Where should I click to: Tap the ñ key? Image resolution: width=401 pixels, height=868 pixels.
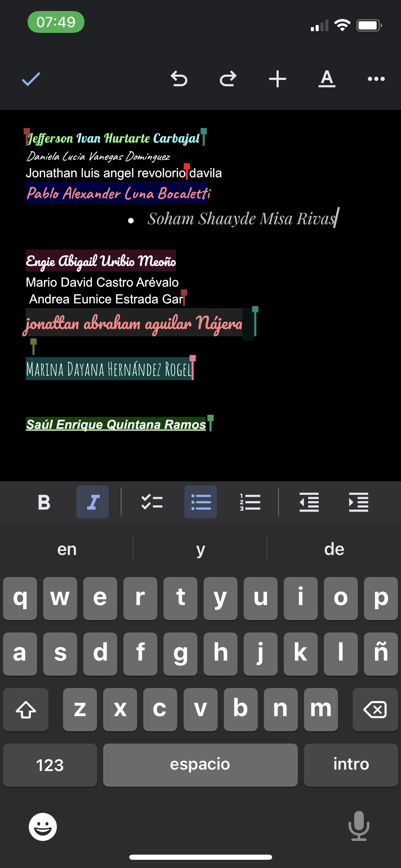(x=381, y=654)
